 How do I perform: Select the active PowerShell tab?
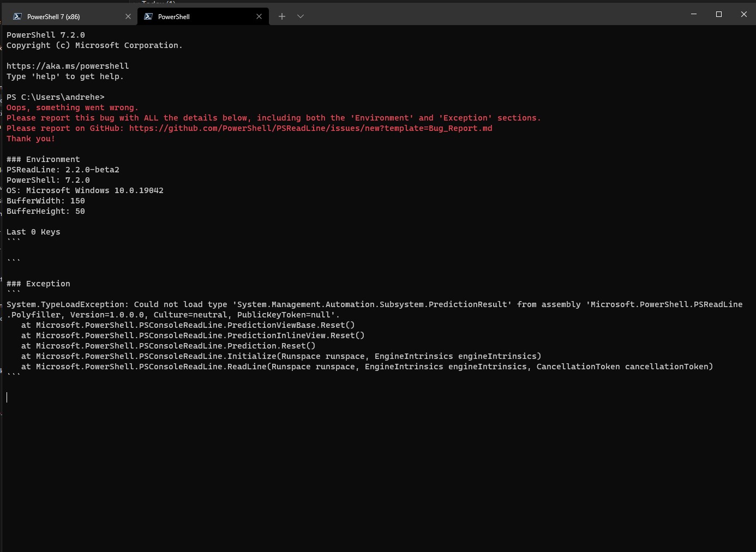click(203, 16)
